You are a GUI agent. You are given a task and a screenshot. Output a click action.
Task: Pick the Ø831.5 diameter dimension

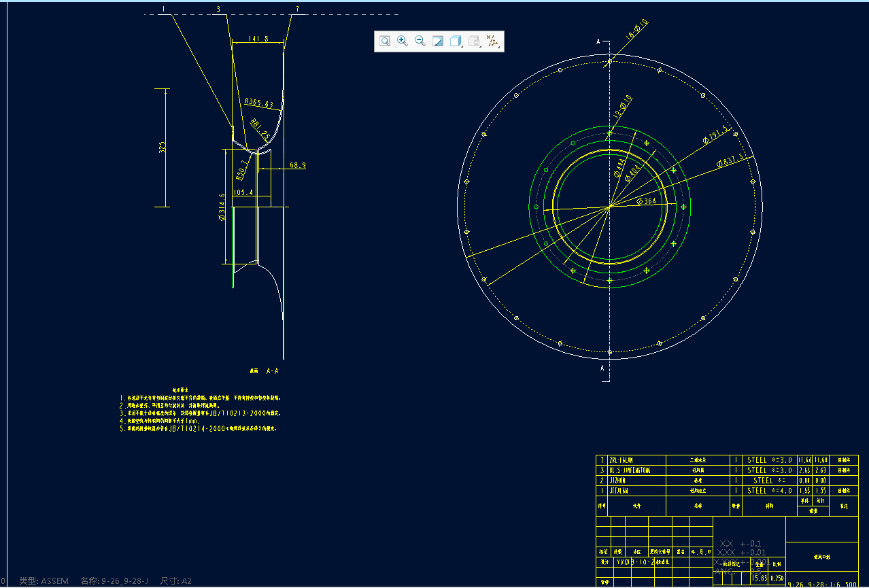coord(732,161)
